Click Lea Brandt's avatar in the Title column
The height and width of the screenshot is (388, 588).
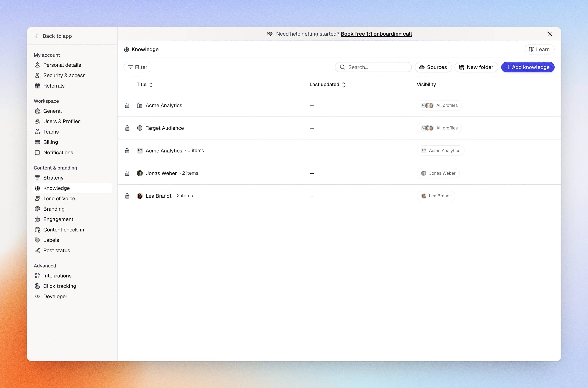pyautogui.click(x=140, y=196)
